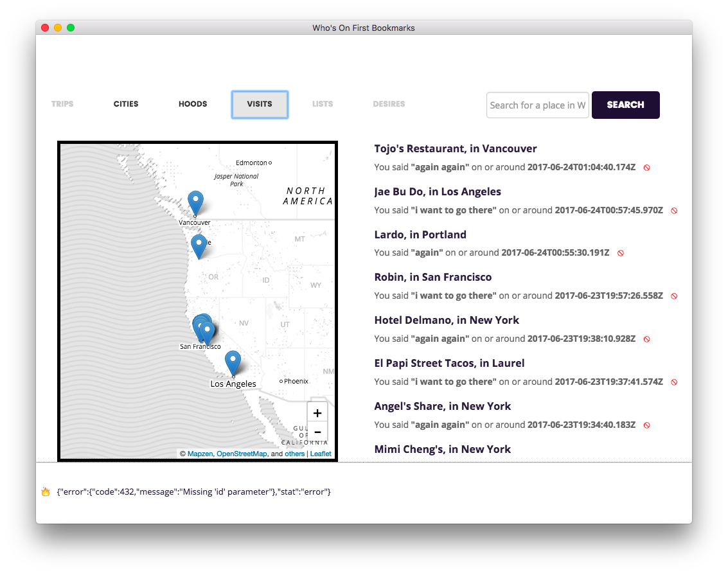Click timestamp 2017-06-24T01:04:40.174Z
The height and width of the screenshot is (575, 728).
(x=582, y=167)
